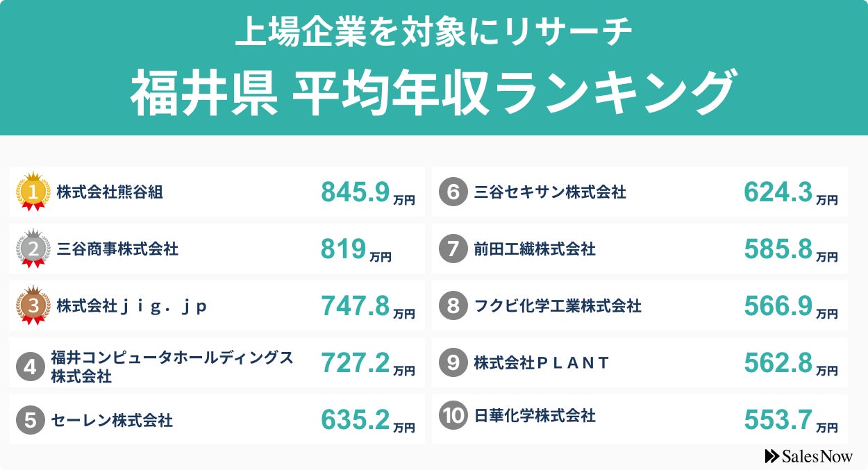868x470 pixels.
Task: Open the 三谷商事株式会社 company name
Action: (x=117, y=249)
